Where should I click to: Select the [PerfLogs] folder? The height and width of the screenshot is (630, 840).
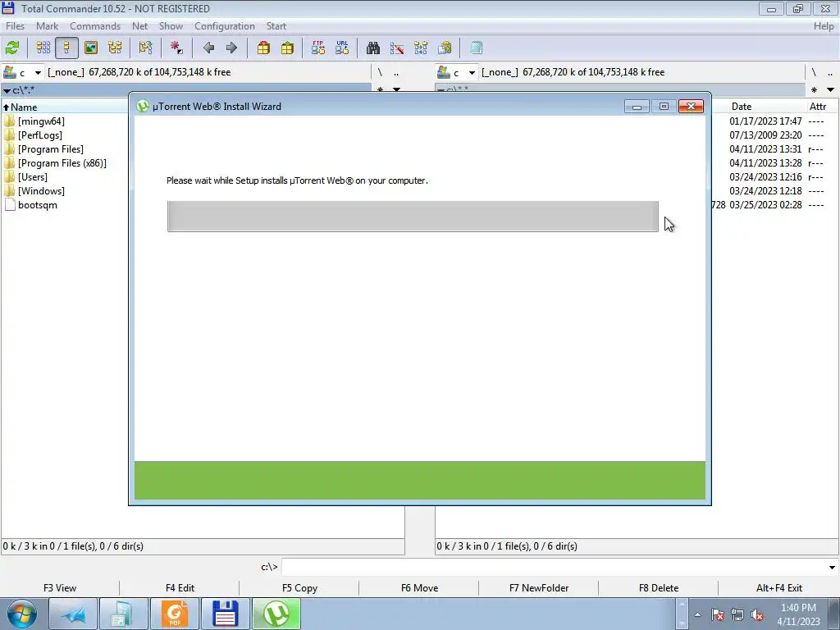[40, 135]
